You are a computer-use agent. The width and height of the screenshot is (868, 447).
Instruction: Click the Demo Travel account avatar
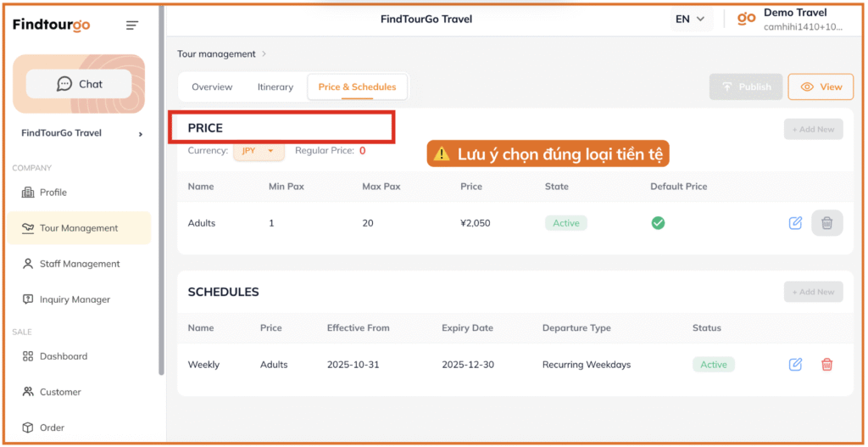coord(746,19)
